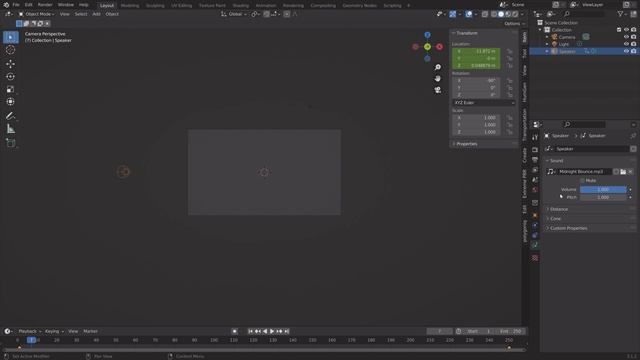This screenshot has width=640, height=360.
Task: Click the Blender logo menu
Action: click(6, 5)
